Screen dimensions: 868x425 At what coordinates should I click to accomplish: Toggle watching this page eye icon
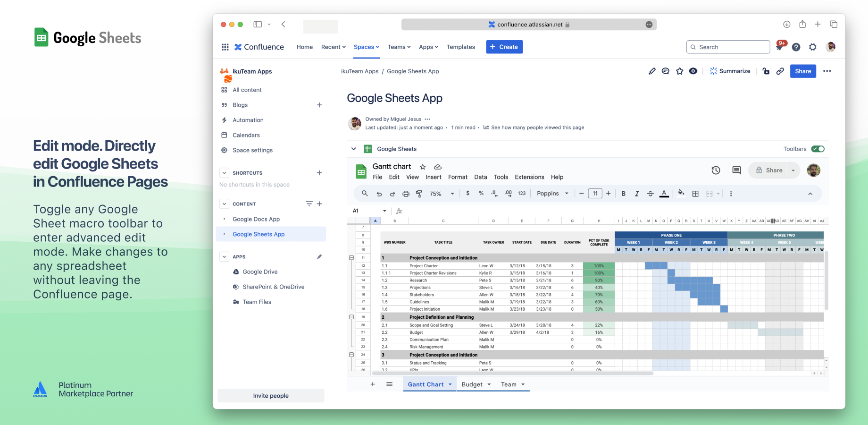[x=693, y=71]
